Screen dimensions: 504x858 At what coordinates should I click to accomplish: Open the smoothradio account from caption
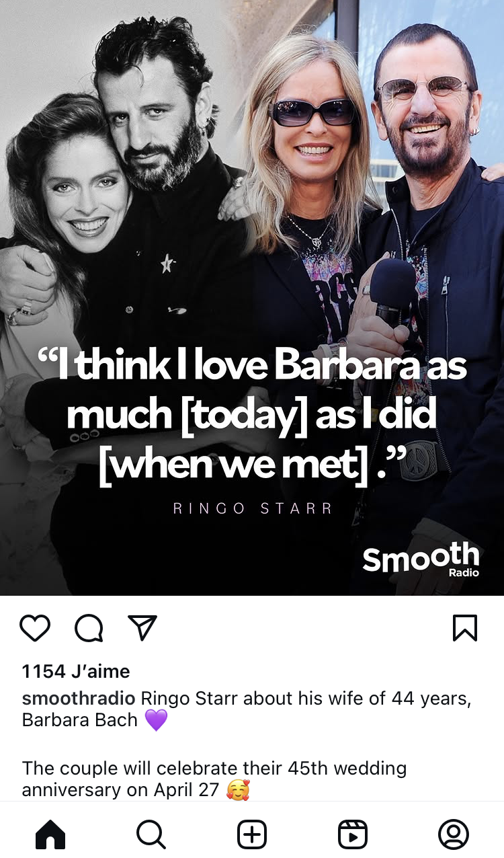tap(79, 699)
